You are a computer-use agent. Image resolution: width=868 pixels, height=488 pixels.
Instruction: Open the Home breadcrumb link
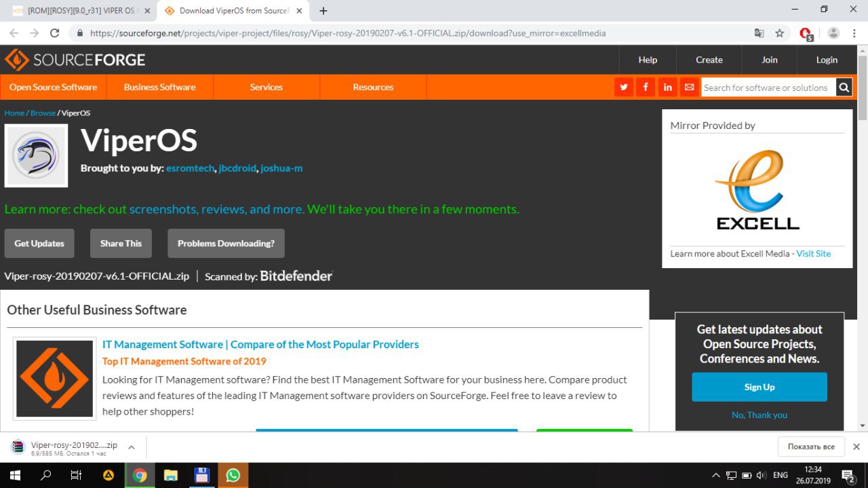14,113
